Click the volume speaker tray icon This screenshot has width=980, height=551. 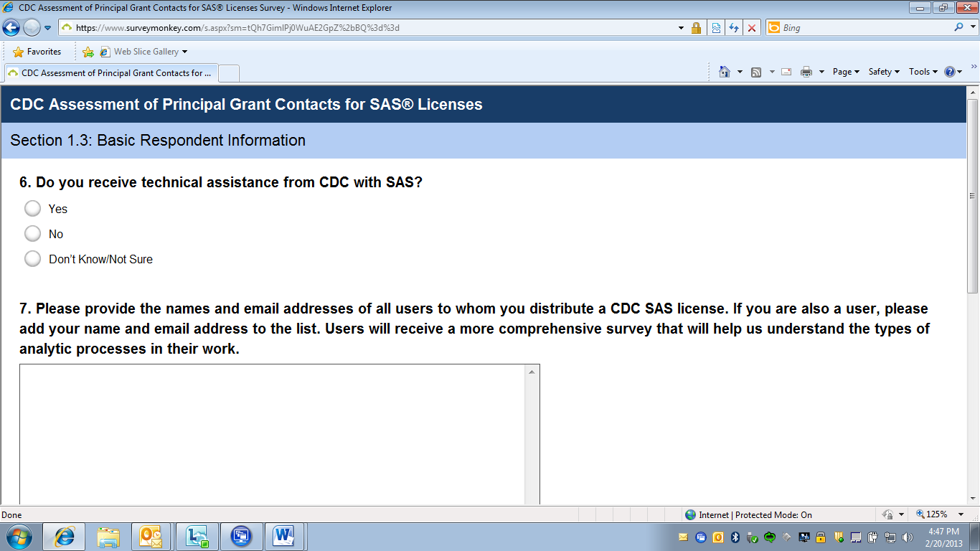point(908,537)
